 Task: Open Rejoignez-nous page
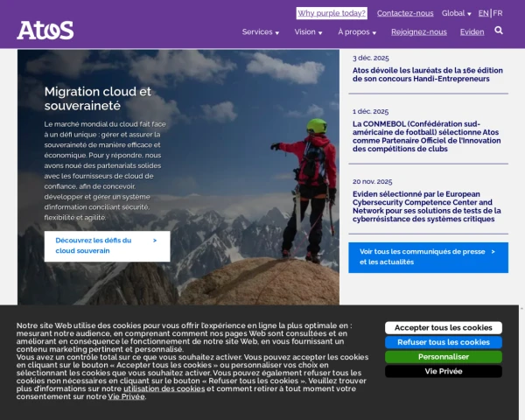(x=419, y=32)
